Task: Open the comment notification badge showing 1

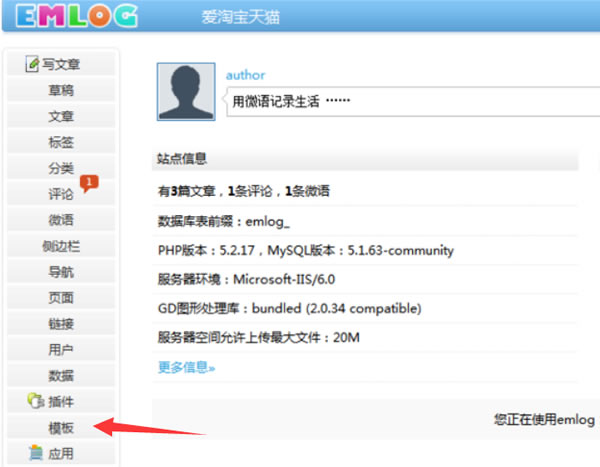Action: pos(89,183)
